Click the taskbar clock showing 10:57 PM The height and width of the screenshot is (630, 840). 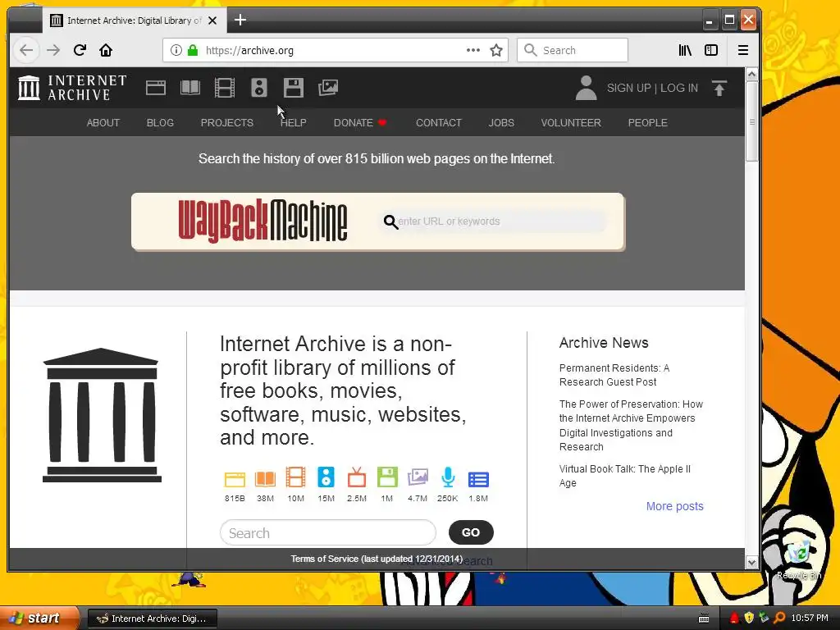tap(810, 619)
